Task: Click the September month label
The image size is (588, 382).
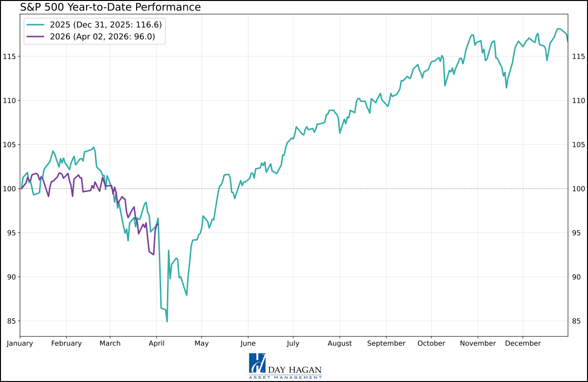Action: point(386,343)
